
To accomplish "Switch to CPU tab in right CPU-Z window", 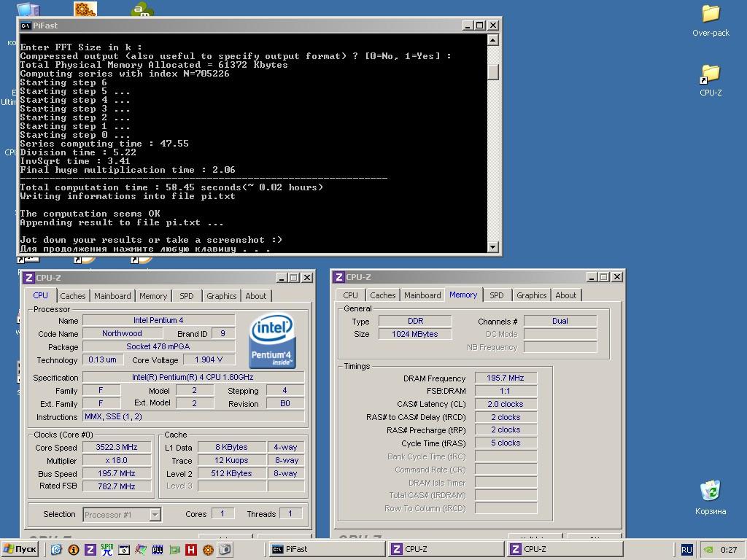I will pyautogui.click(x=350, y=296).
